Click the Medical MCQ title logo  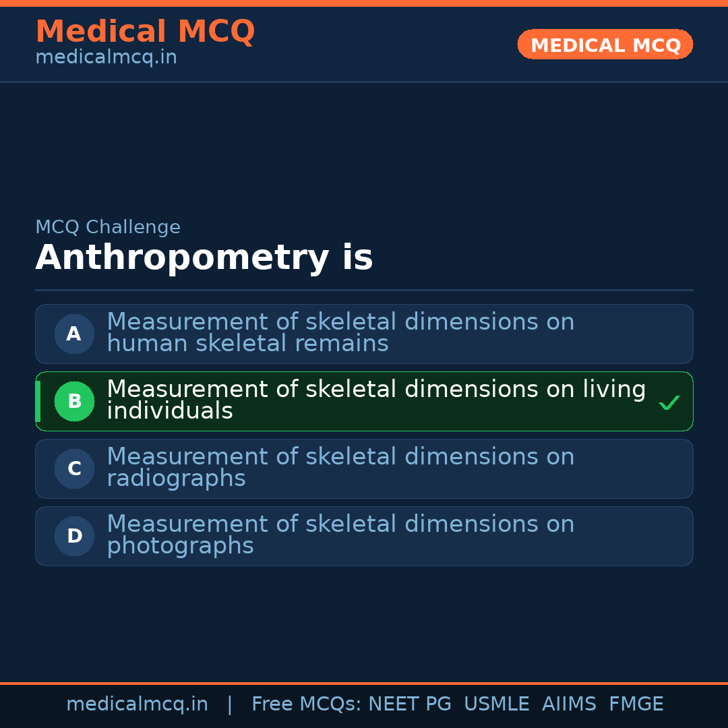point(145,32)
